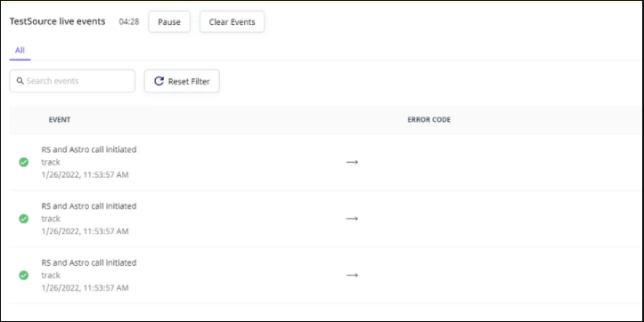Focus the Search events input field

pyautogui.click(x=72, y=81)
